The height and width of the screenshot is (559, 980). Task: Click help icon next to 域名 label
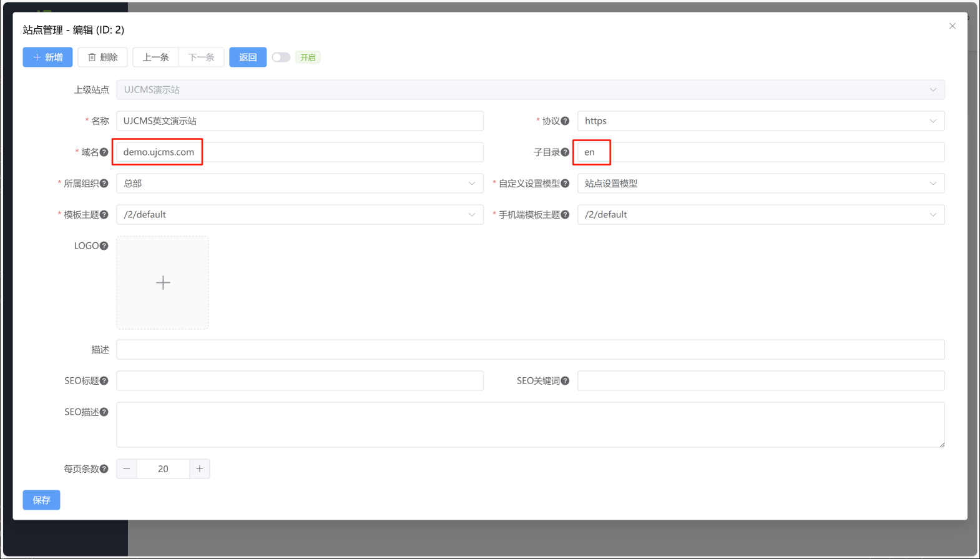104,152
